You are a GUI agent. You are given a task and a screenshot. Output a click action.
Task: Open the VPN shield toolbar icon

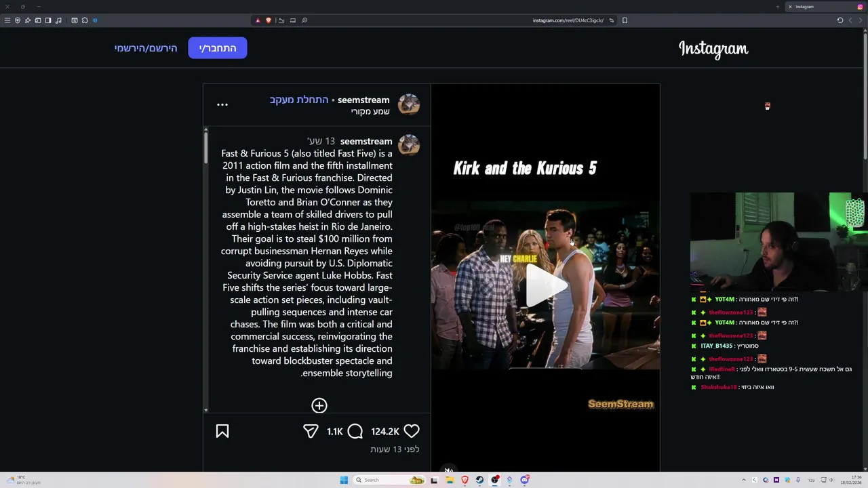[x=18, y=20]
